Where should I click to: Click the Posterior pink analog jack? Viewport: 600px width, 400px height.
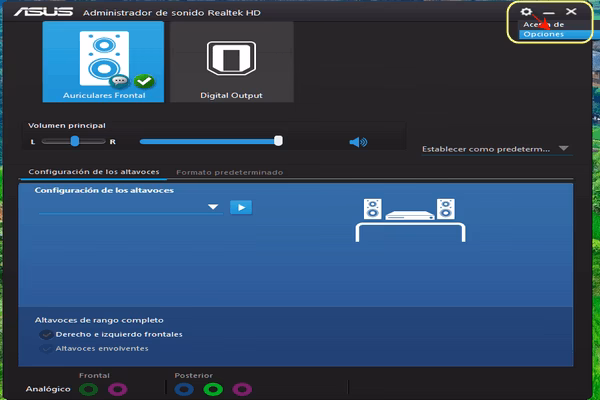[x=242, y=390]
